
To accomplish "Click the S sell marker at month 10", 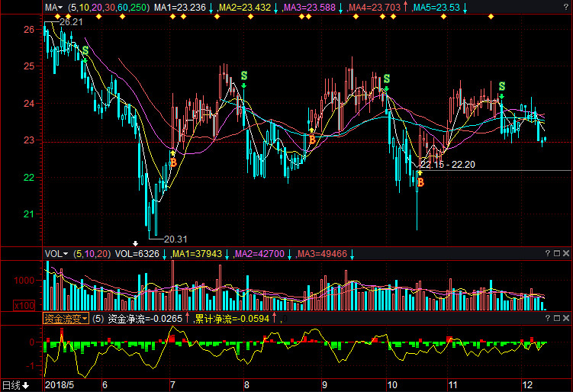I will pos(387,79).
